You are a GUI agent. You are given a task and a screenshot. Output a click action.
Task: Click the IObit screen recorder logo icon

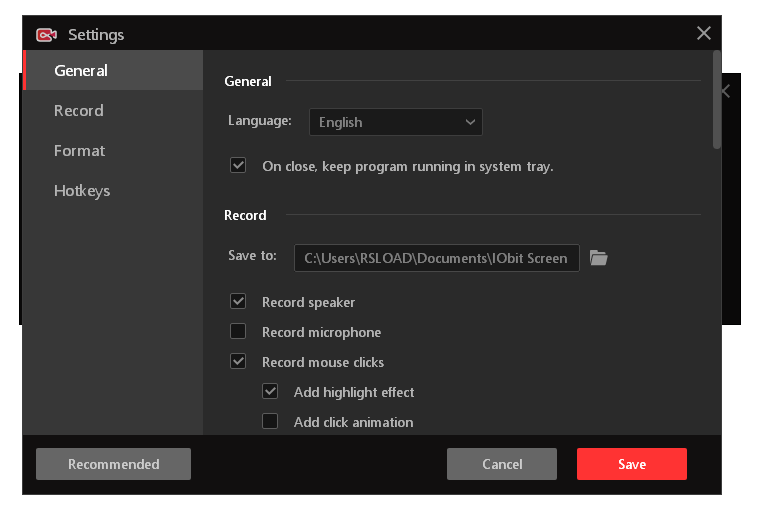point(46,35)
